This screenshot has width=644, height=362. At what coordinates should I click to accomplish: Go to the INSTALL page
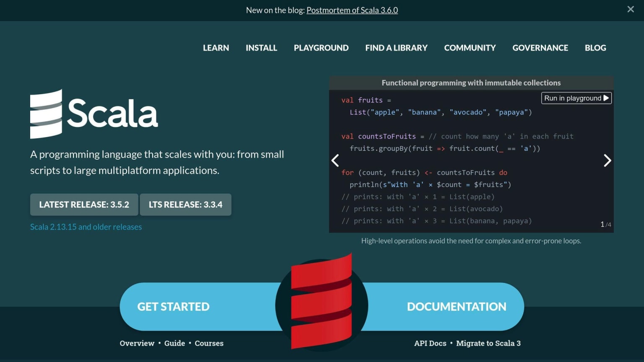(x=261, y=48)
